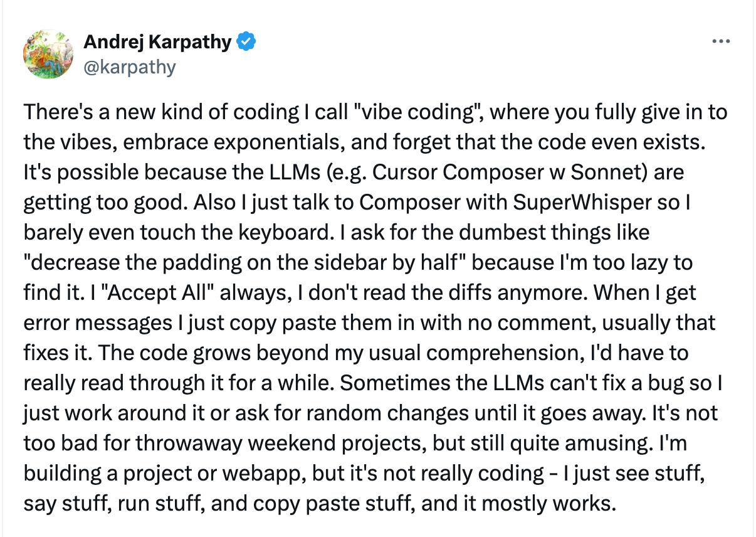Click the blue verified badge

click(x=246, y=43)
